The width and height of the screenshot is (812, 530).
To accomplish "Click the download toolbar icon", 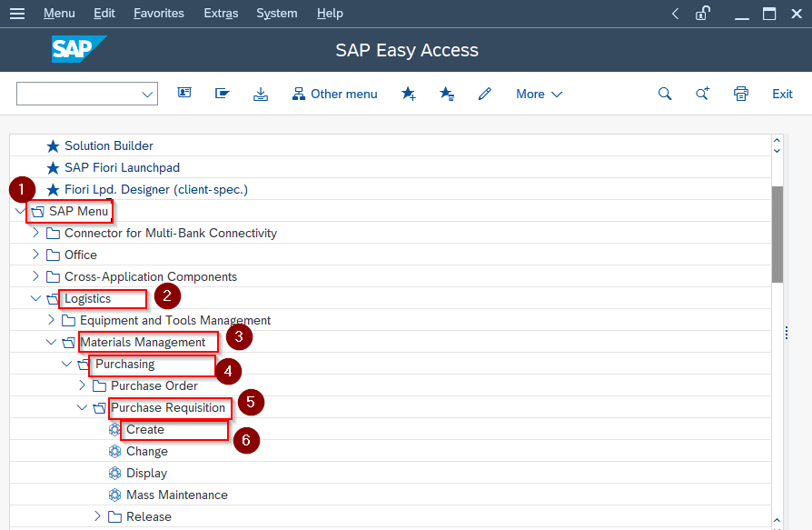I will pyautogui.click(x=261, y=94).
